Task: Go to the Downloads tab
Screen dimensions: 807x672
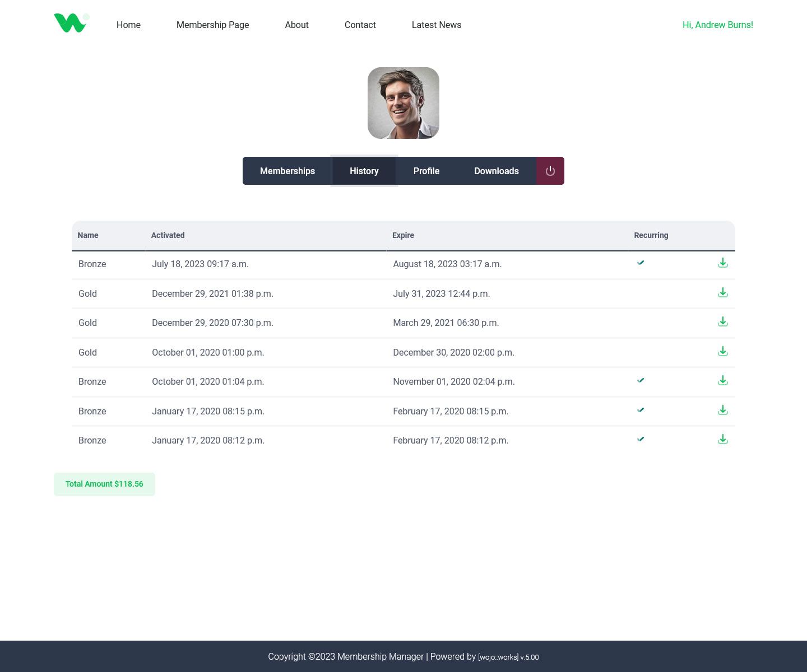Action: pyautogui.click(x=497, y=171)
